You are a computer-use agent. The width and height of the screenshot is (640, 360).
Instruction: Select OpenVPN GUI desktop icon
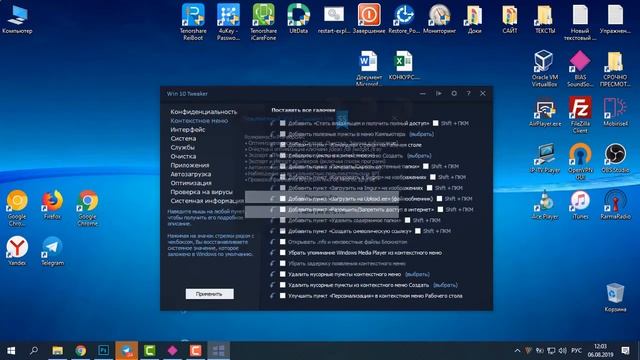click(580, 161)
